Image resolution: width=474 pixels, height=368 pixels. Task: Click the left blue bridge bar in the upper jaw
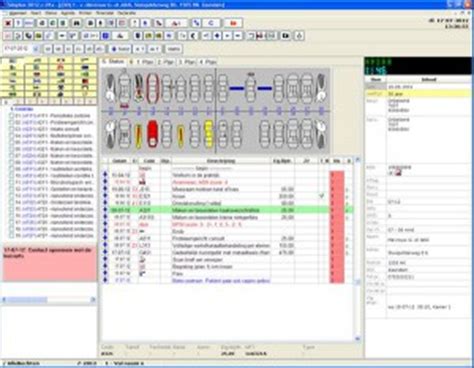click(x=237, y=88)
